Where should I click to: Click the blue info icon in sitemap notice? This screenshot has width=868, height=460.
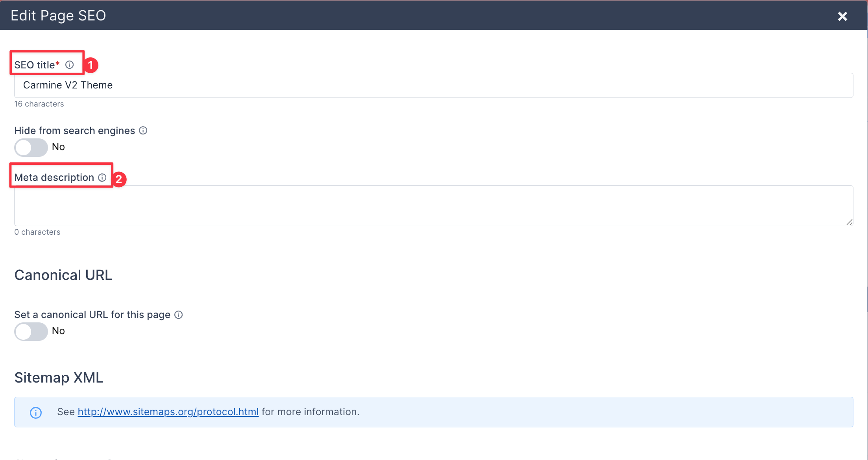[x=36, y=412]
